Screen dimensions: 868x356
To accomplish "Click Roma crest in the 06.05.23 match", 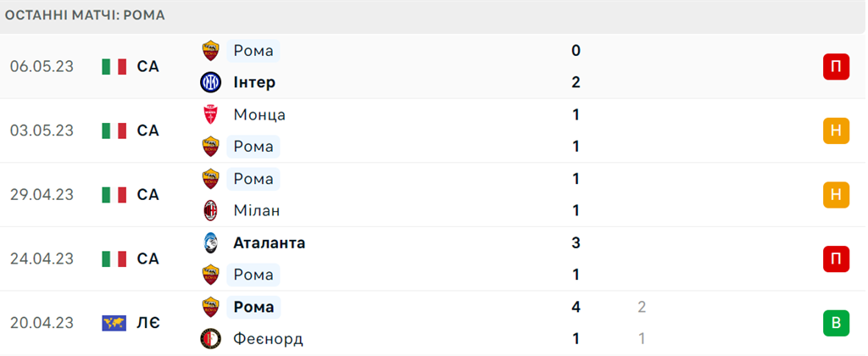I will [210, 51].
